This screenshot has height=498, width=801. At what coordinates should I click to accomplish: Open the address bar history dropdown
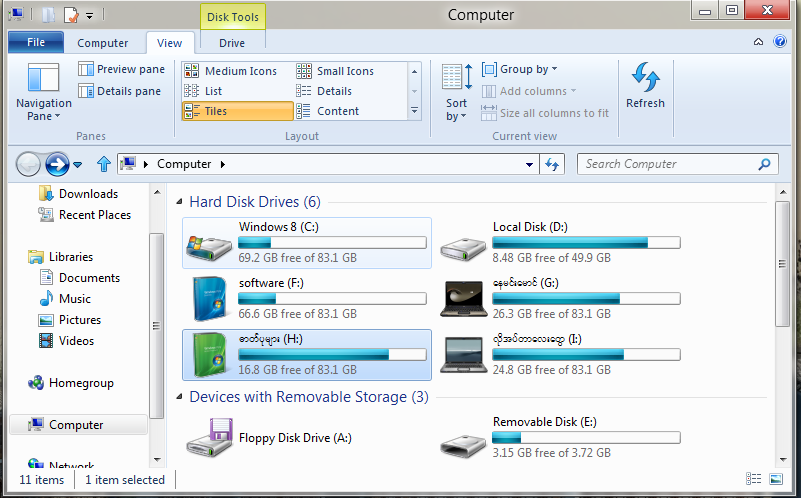529,164
